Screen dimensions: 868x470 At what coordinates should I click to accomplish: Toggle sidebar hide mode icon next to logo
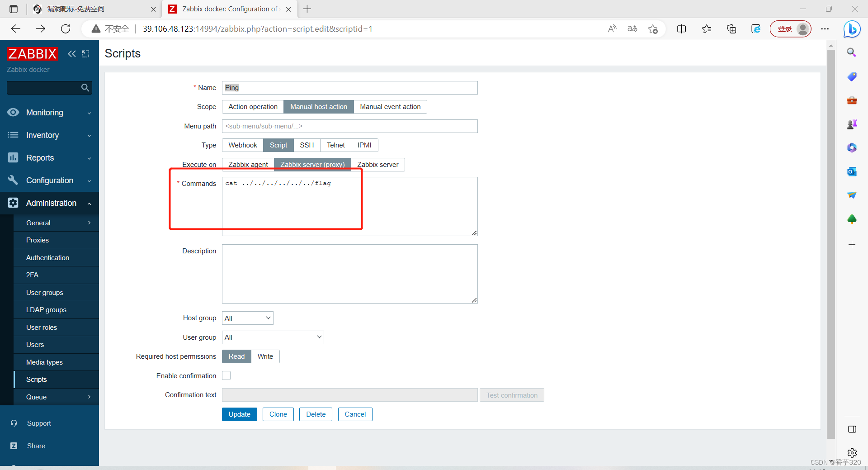coord(85,54)
